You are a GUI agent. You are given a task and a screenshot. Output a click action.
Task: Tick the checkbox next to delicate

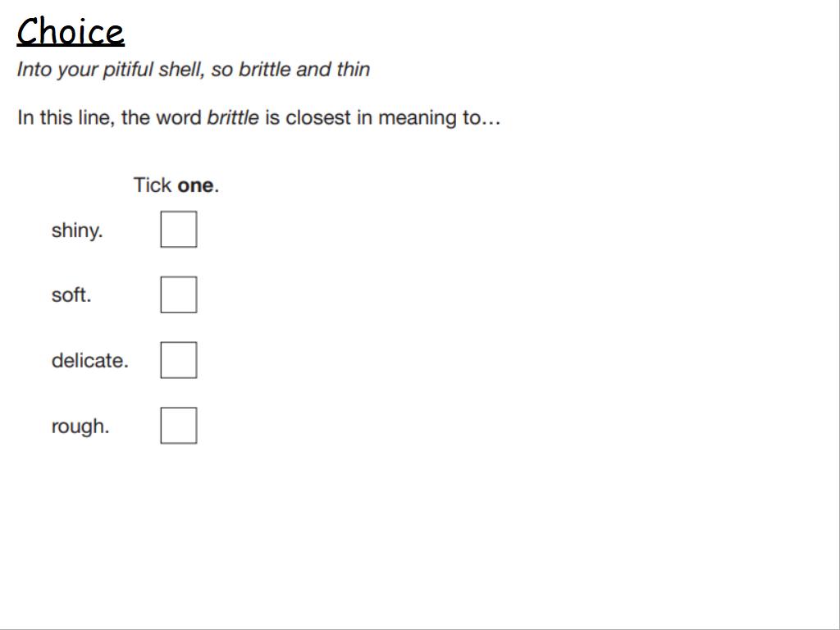tap(179, 360)
